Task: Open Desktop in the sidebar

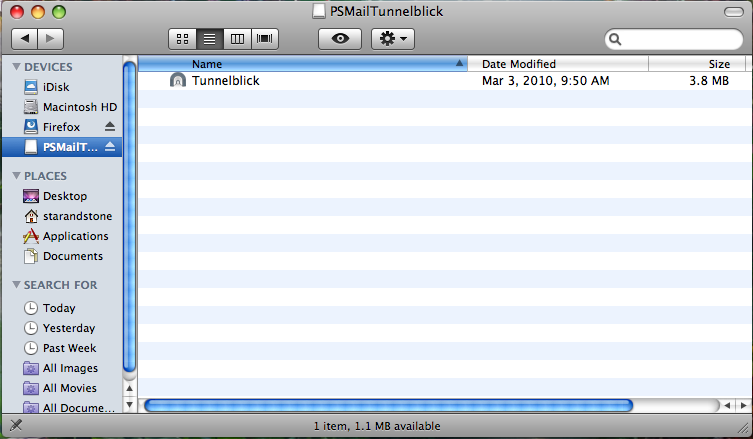Action: [x=61, y=196]
